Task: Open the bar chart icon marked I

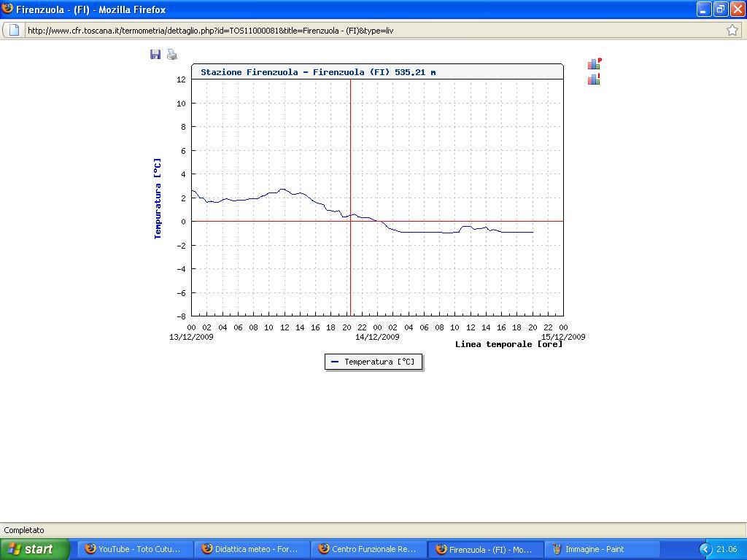Action: [594, 79]
